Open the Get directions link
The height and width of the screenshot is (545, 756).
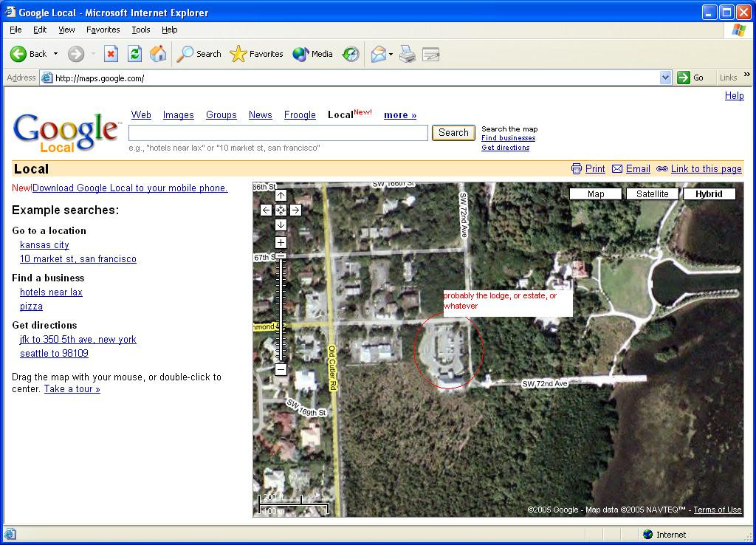[505, 148]
